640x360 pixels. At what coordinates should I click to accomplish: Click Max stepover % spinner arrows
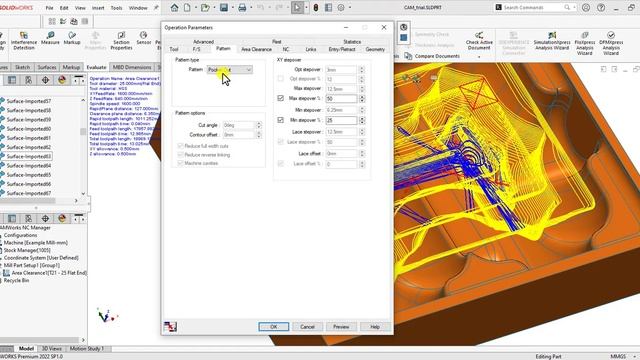point(361,98)
